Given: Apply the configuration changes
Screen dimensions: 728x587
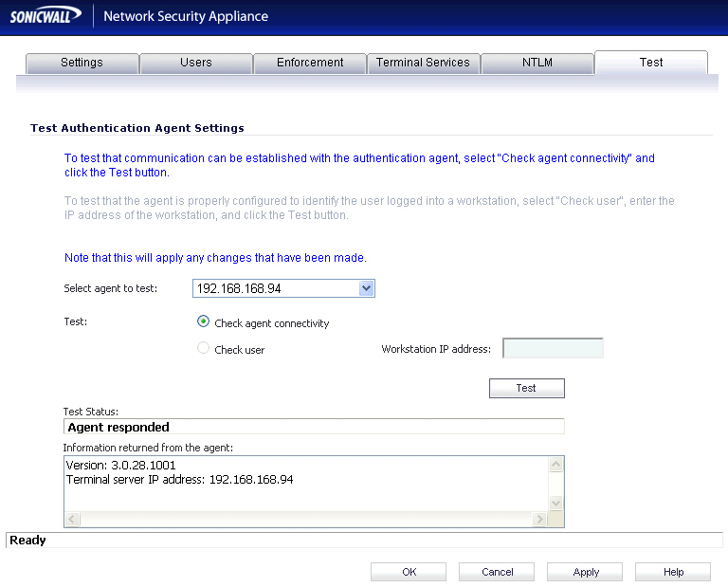Looking at the screenshot, I should click(586, 572).
